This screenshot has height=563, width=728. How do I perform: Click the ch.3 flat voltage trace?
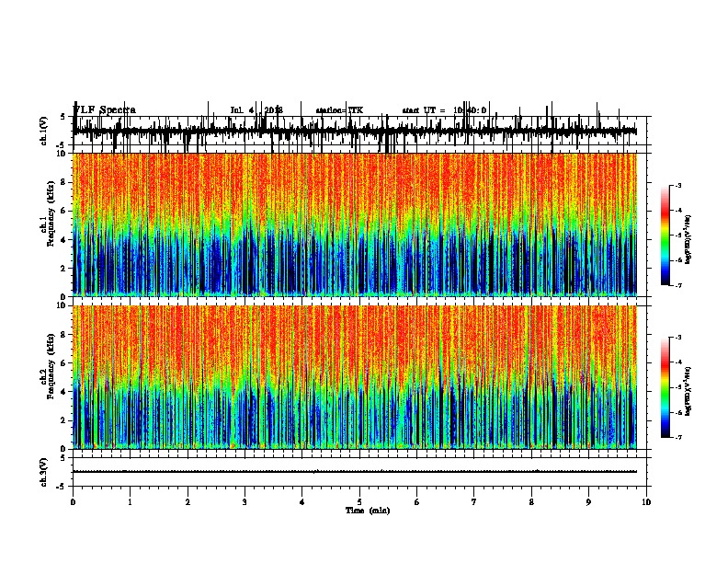click(x=355, y=472)
